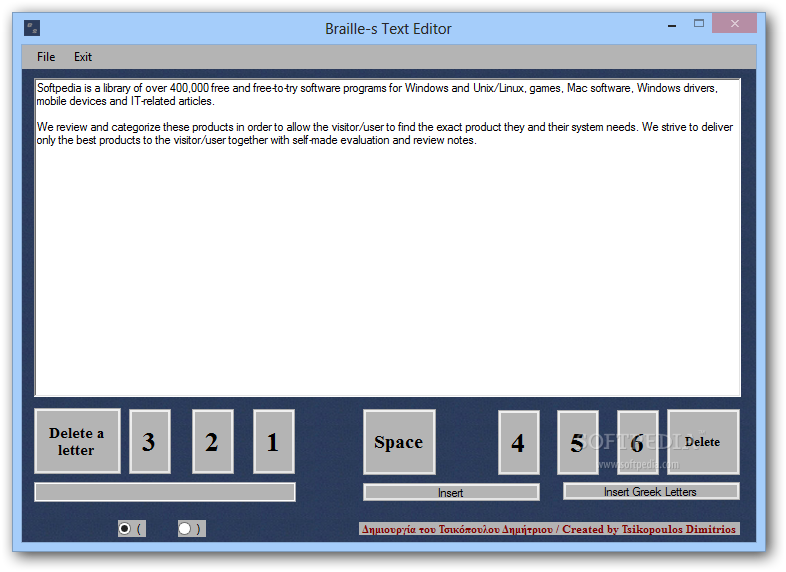
Task: Click the Delete a letter button
Action: tap(77, 441)
